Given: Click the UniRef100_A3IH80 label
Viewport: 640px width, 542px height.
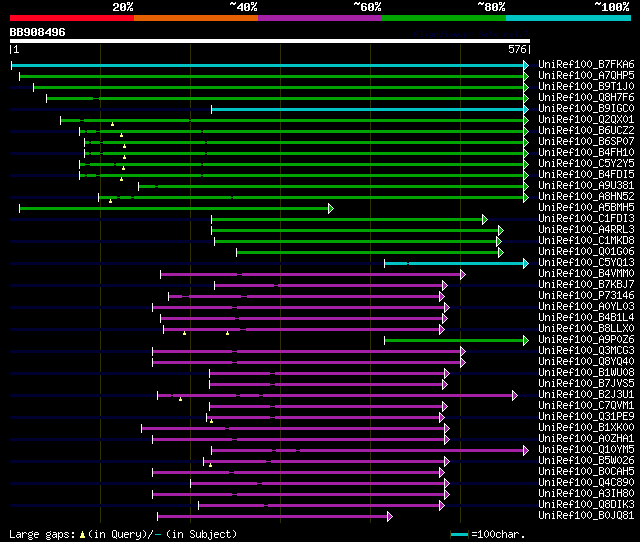Looking at the screenshot, I should click(x=586, y=494).
